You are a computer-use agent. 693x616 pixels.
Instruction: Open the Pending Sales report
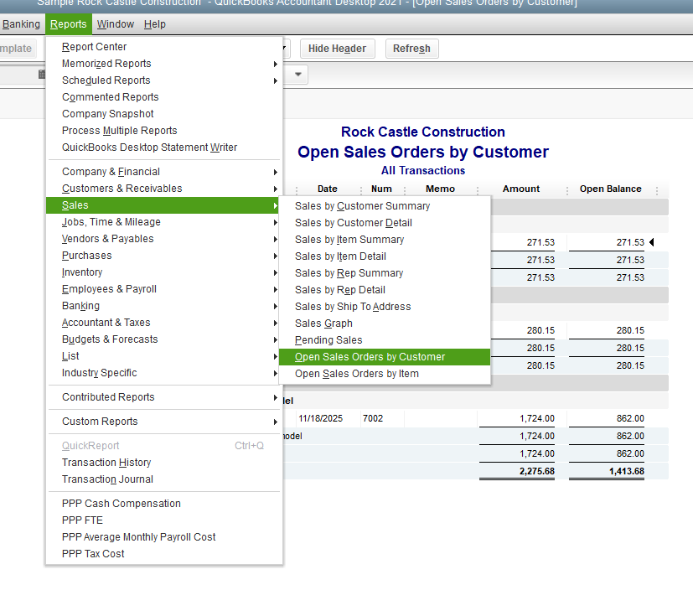point(385,341)
